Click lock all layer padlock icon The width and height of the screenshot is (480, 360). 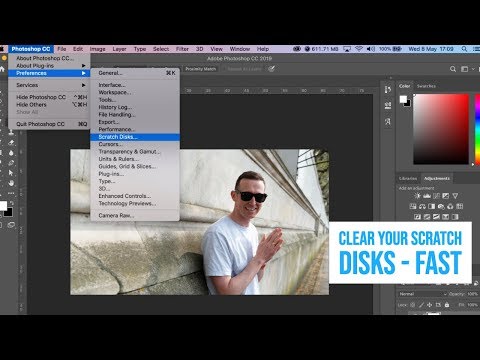447,305
